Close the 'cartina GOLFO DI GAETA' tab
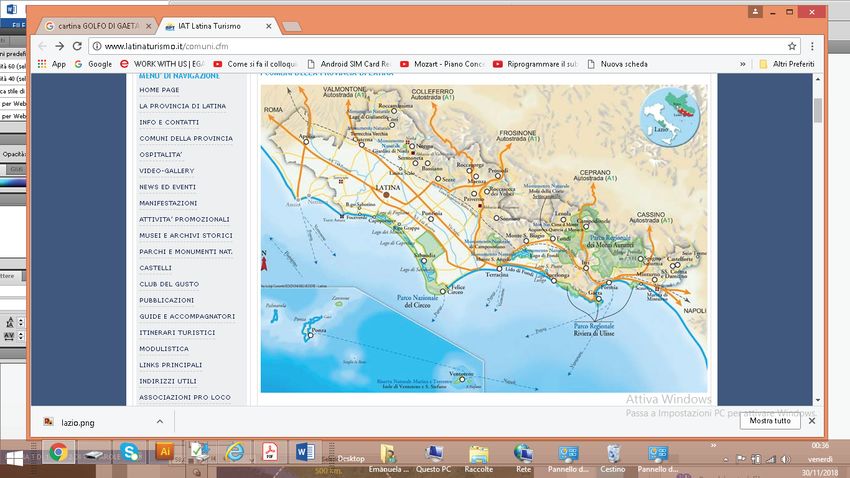 click(x=149, y=26)
